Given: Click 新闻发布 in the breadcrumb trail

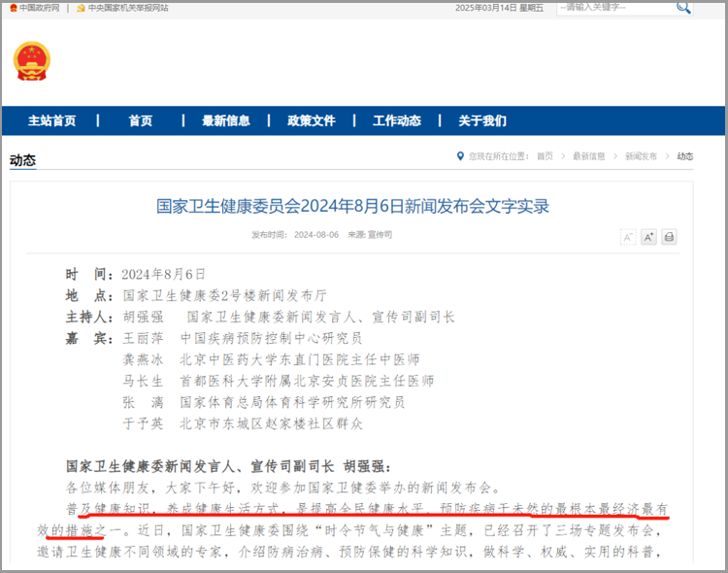Looking at the screenshot, I should tap(641, 156).
